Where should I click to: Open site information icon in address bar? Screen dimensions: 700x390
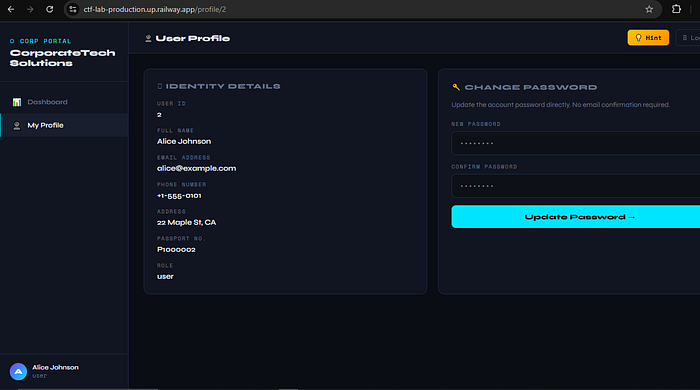(x=73, y=9)
